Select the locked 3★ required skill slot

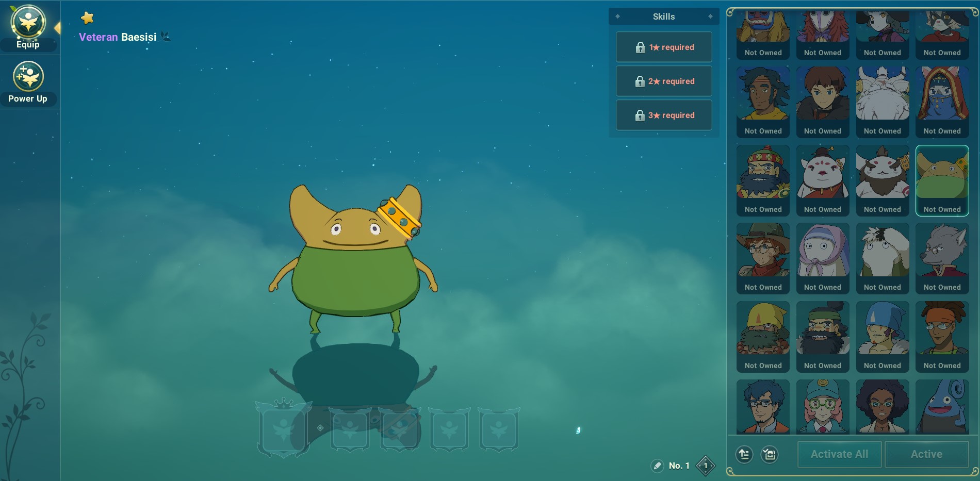(x=664, y=115)
